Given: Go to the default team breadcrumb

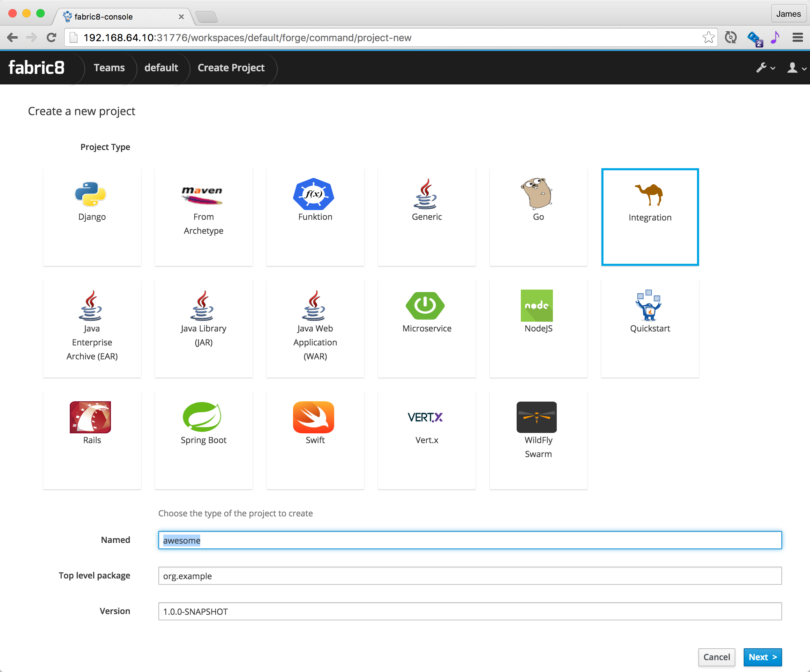Looking at the screenshot, I should click(161, 67).
